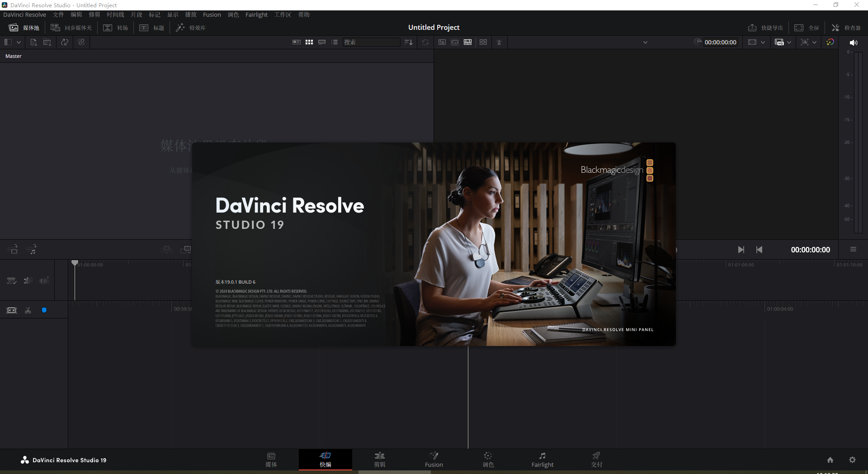Click the import media file icon
868x474 pixels.
[x=33, y=42]
